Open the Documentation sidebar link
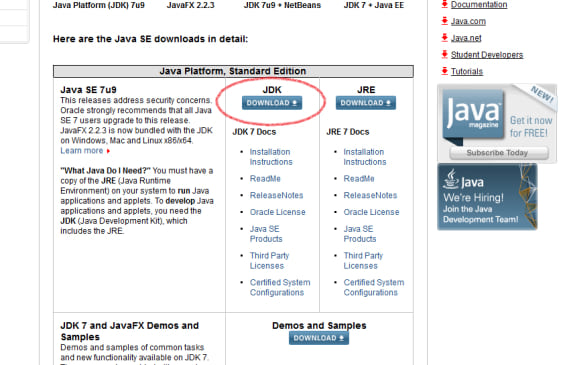 click(479, 5)
